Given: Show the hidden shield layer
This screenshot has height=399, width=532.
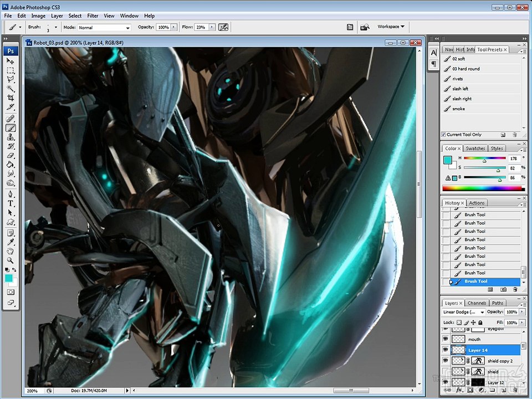Looking at the screenshot, I should pyautogui.click(x=446, y=371).
